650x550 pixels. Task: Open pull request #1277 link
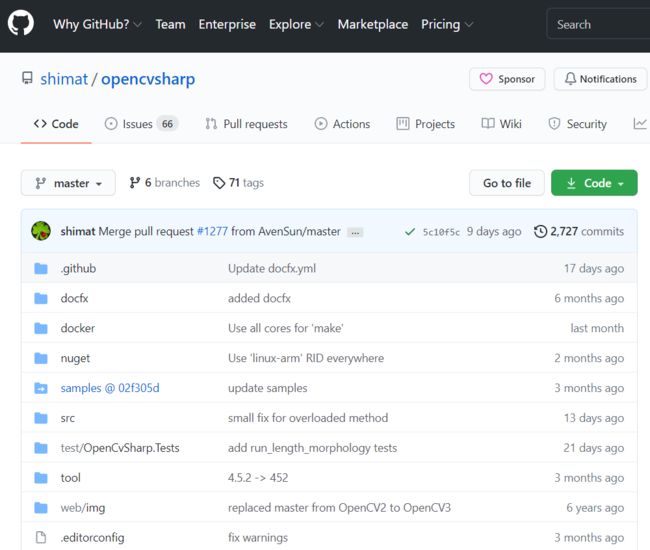point(212,231)
